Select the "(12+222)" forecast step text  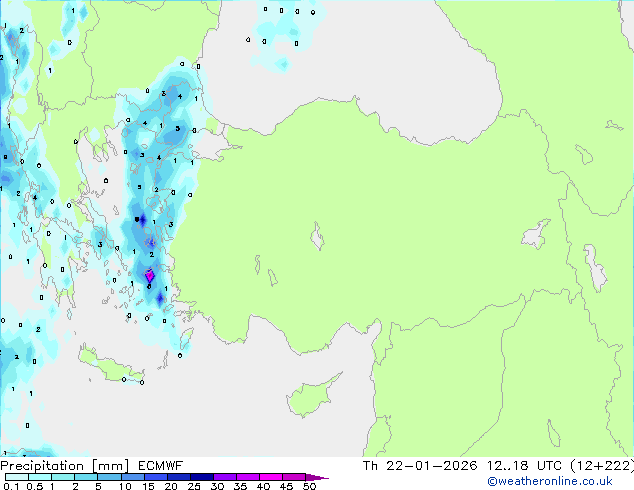[x=602, y=466]
